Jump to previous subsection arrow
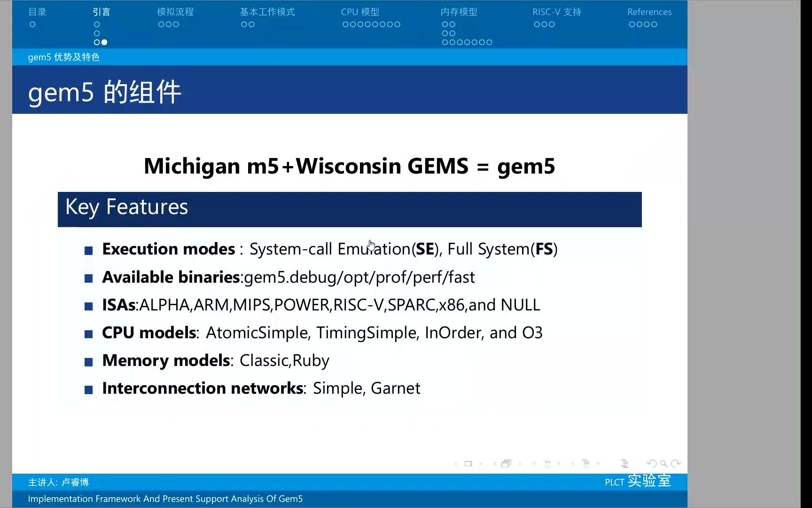Image resolution: width=812 pixels, height=508 pixels. point(534,464)
